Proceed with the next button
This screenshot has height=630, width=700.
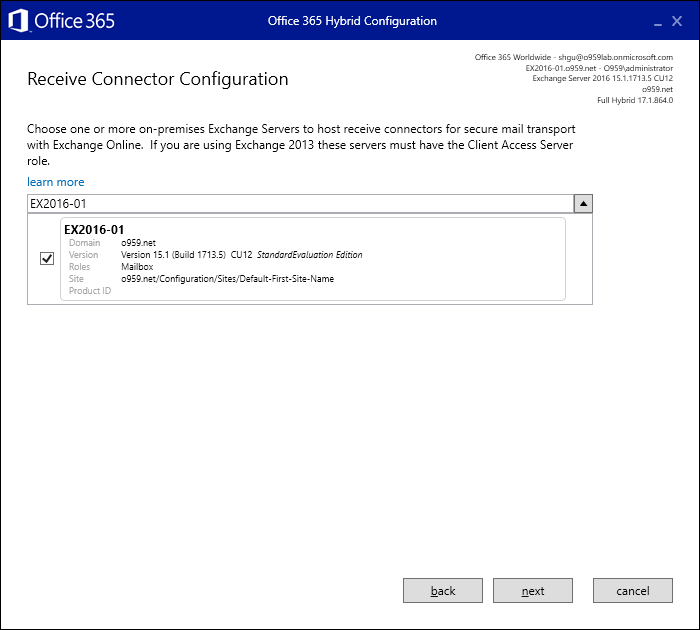click(533, 591)
